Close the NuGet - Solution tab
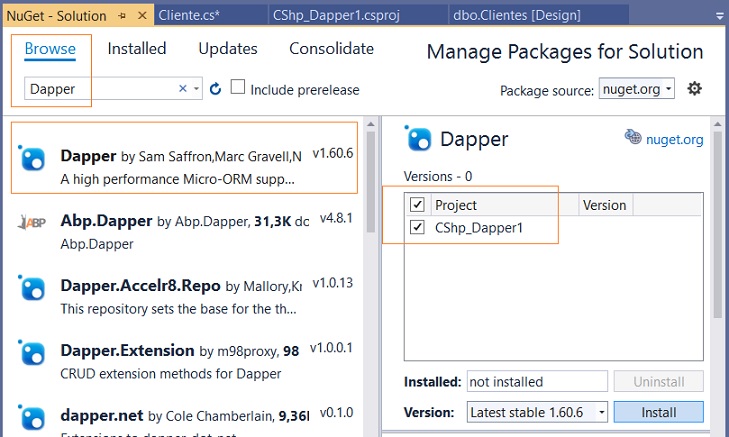The image size is (729, 437). click(142, 15)
